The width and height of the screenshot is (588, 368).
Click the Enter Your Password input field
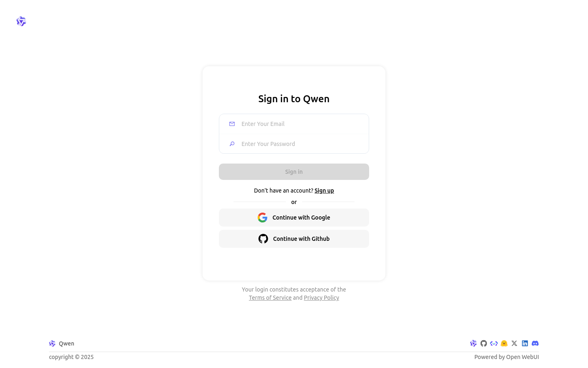pyautogui.click(x=302, y=144)
